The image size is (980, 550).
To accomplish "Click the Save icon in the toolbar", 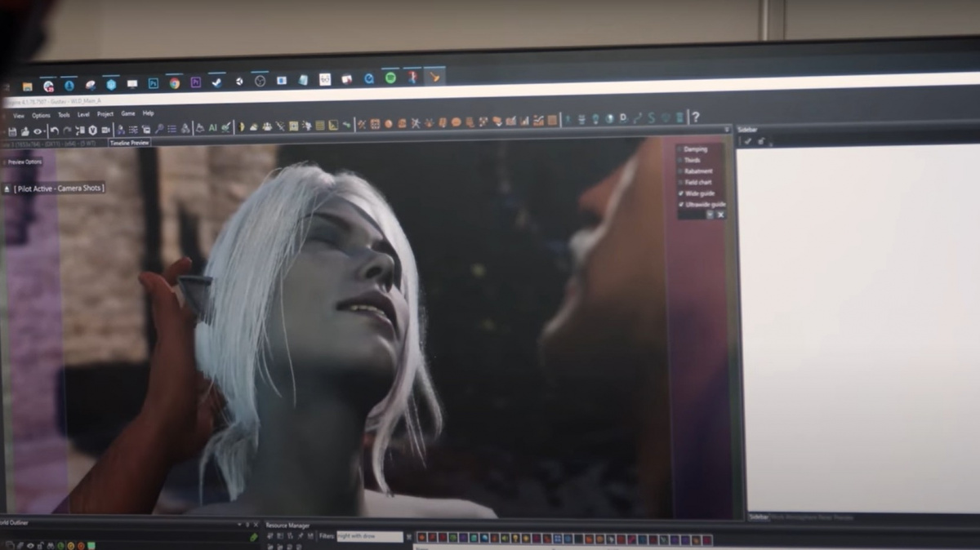I will [11, 131].
